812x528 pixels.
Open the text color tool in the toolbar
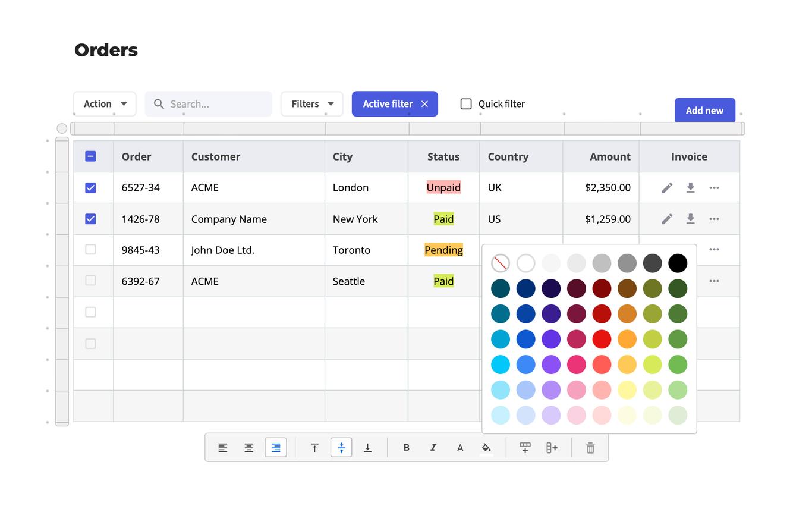(460, 447)
